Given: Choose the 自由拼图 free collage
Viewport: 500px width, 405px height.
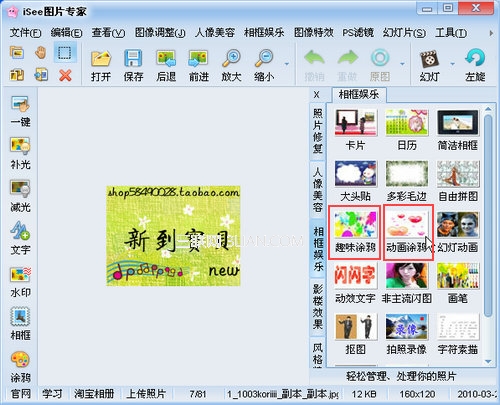Looking at the screenshot, I should pyautogui.click(x=458, y=181).
